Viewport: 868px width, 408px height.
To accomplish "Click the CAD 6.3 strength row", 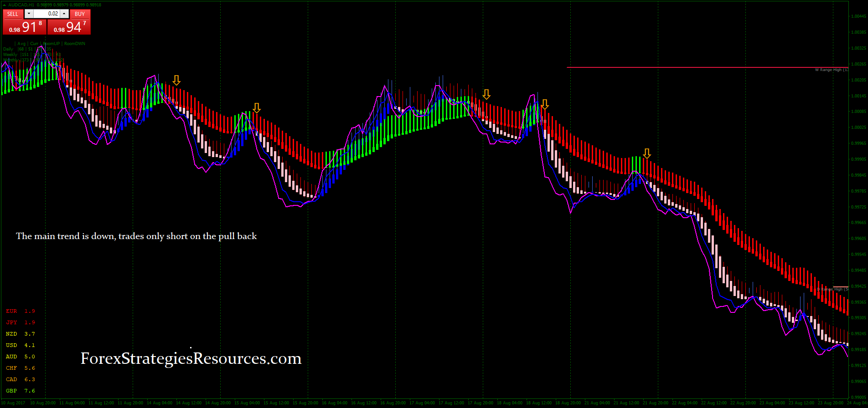I will click(21, 379).
